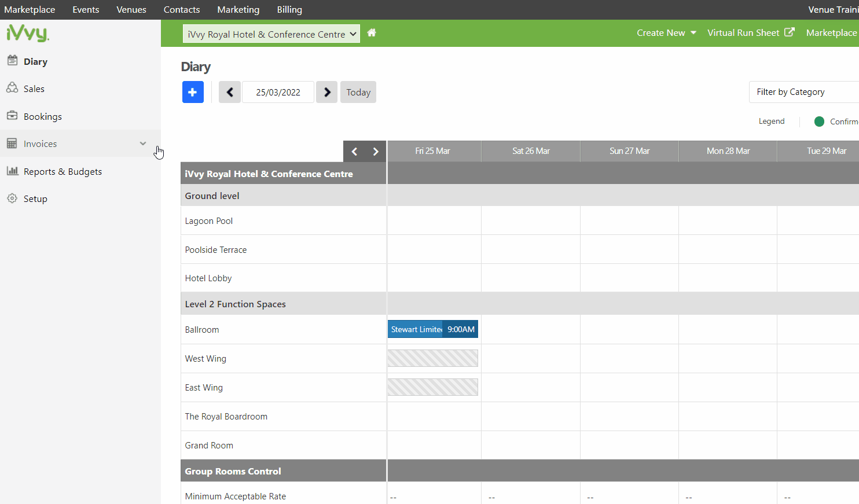Click Marketplace link in green bar
Viewport: 859px width, 504px height.
[832, 33]
